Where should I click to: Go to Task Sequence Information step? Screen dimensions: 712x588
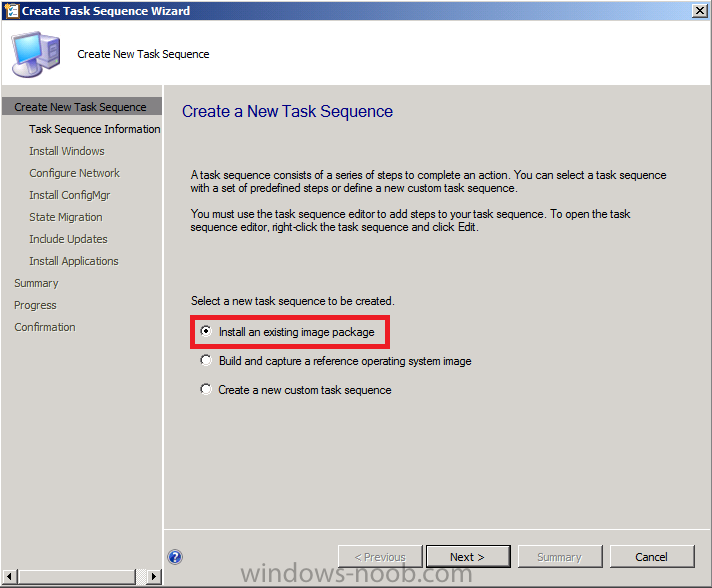[x=94, y=129]
